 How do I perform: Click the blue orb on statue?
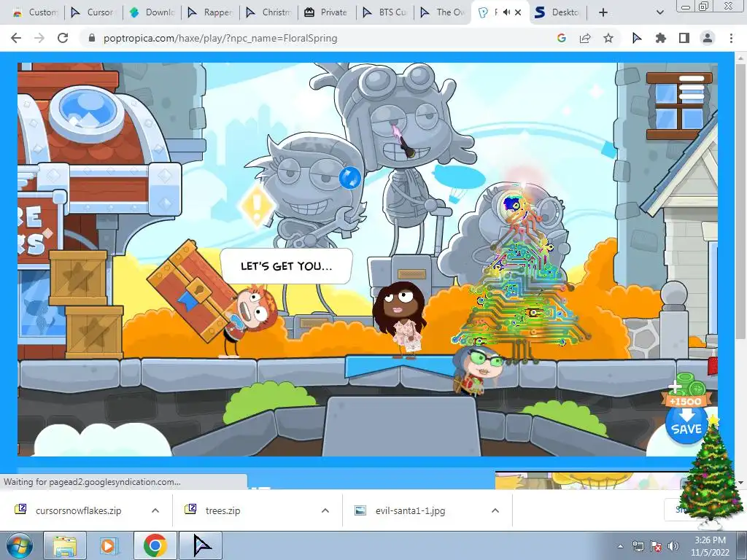pyautogui.click(x=350, y=178)
